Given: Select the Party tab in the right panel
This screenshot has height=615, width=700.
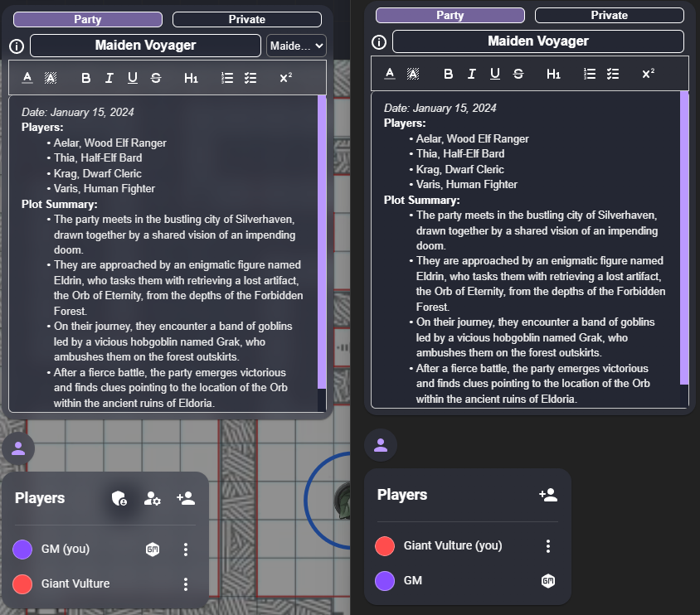Looking at the screenshot, I should 450,15.
